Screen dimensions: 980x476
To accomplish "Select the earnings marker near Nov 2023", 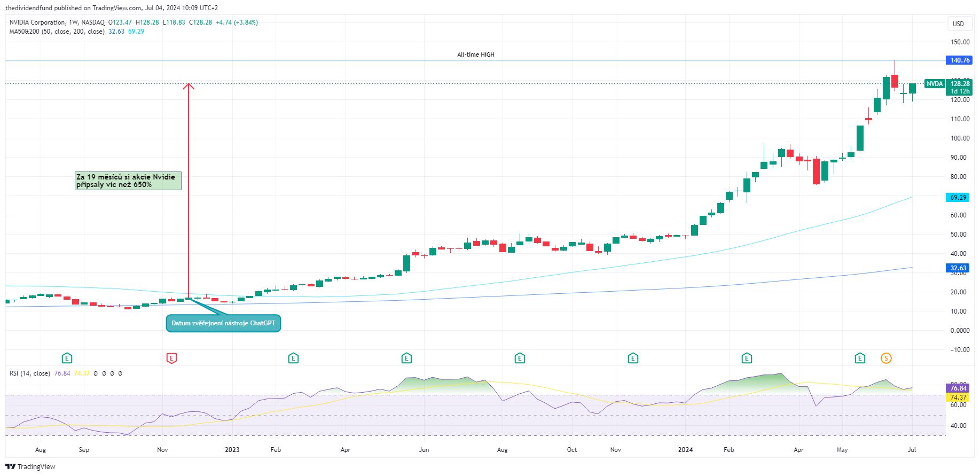I will coord(633,358).
